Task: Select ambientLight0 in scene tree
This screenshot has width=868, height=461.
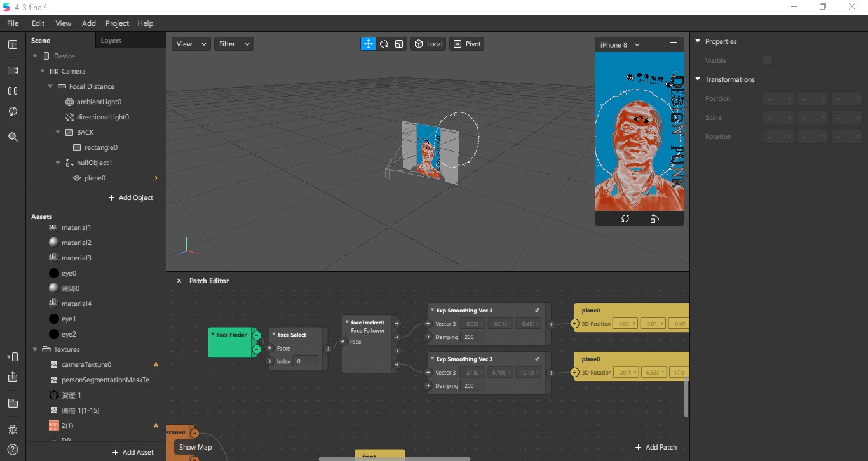Action: 98,102
